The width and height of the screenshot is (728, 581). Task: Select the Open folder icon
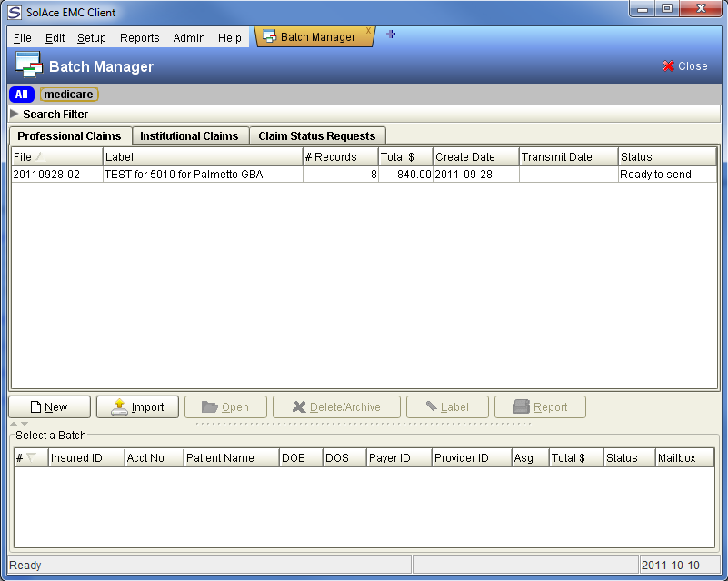click(x=208, y=406)
